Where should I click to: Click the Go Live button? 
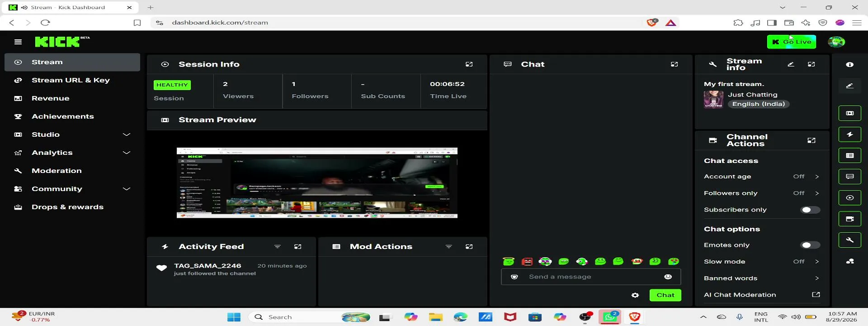pos(792,42)
